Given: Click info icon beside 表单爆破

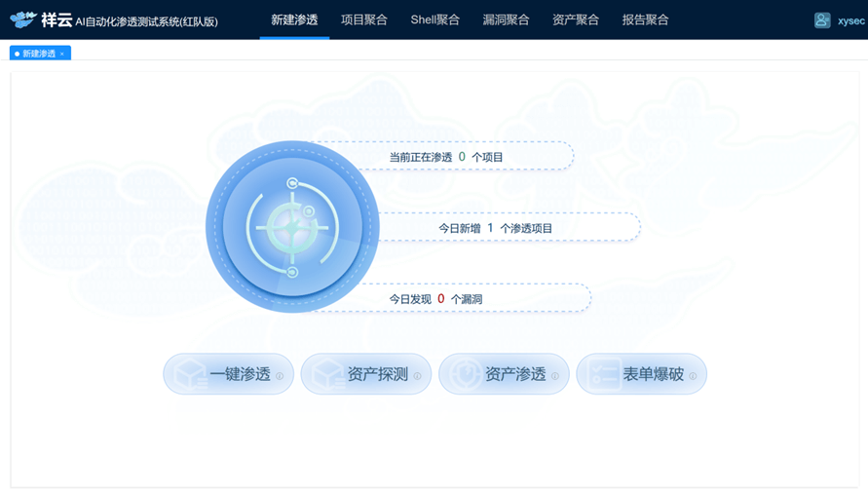Looking at the screenshot, I should point(693,376).
